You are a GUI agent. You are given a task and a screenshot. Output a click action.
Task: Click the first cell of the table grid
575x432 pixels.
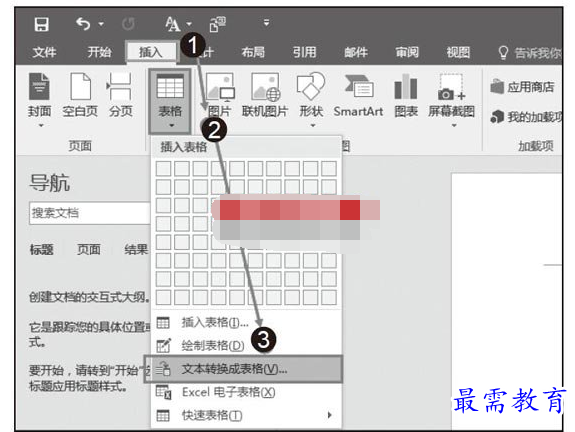click(163, 169)
